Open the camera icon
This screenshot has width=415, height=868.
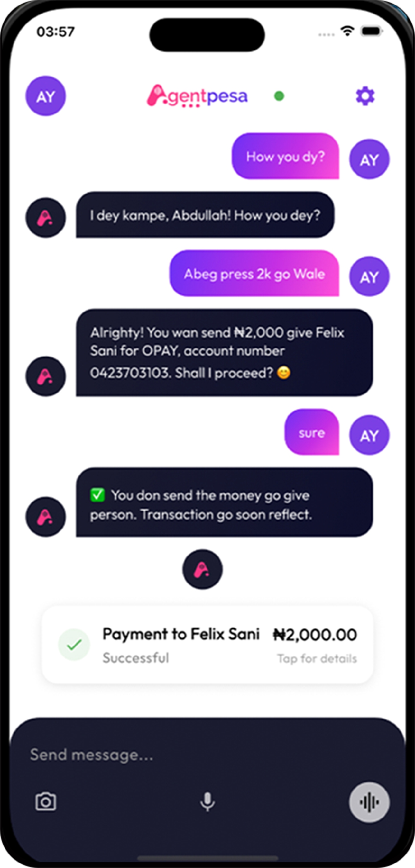(46, 802)
